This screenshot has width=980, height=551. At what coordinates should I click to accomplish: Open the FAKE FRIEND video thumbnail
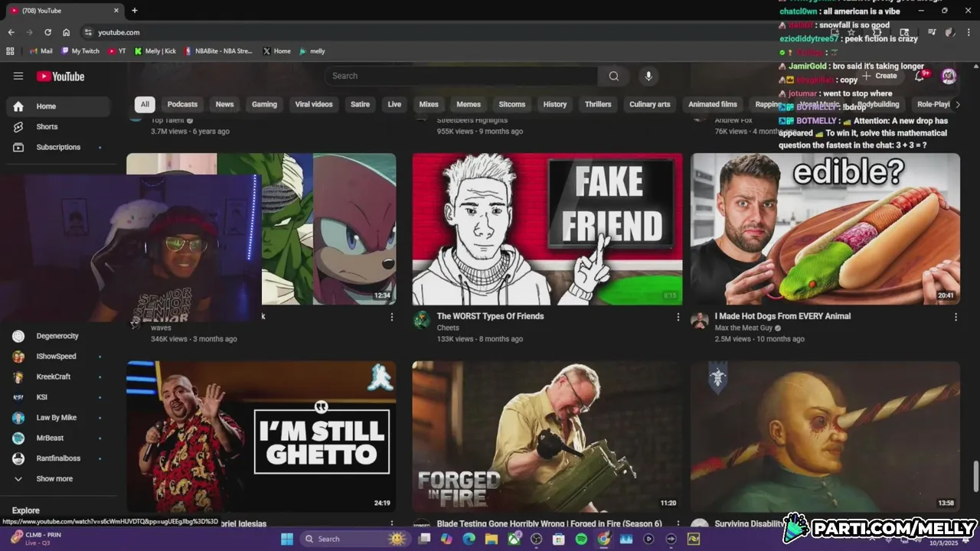[x=547, y=229]
